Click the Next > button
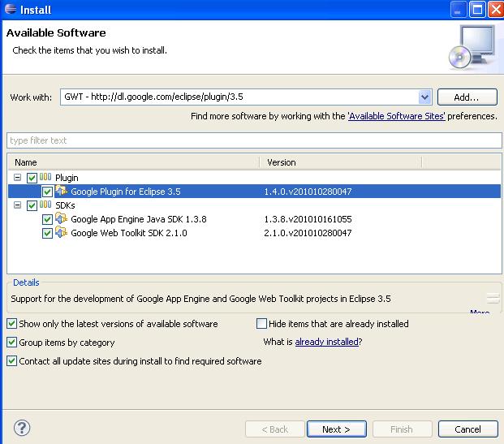504x444 pixels. pyautogui.click(x=337, y=429)
